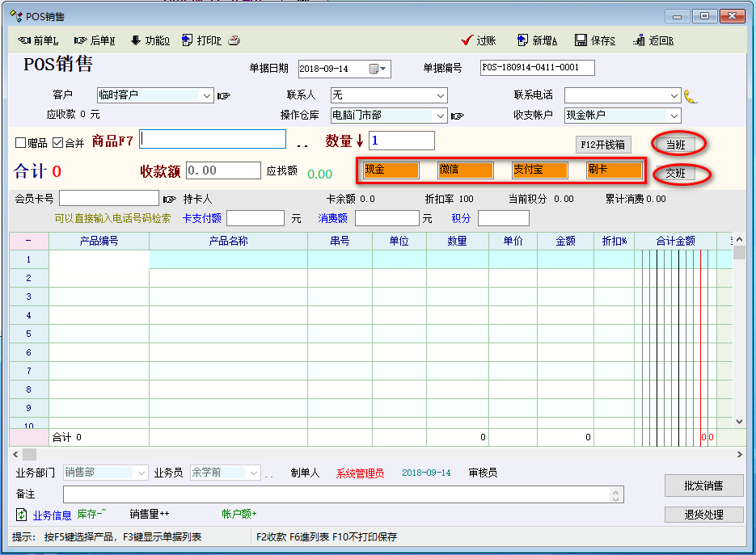Screen dimensions: 756x555
Task: Click the 后单 (next order) toolbar icon
Action: click(x=81, y=40)
